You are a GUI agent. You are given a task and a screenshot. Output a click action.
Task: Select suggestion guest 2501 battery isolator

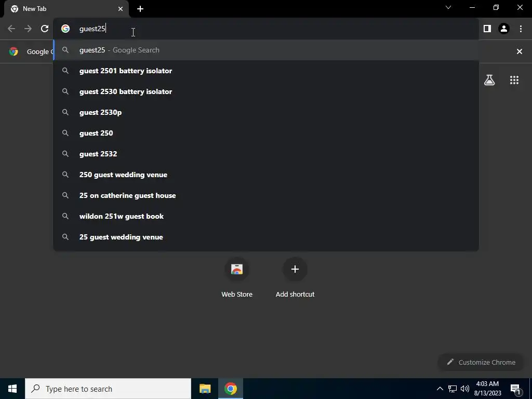(266, 71)
